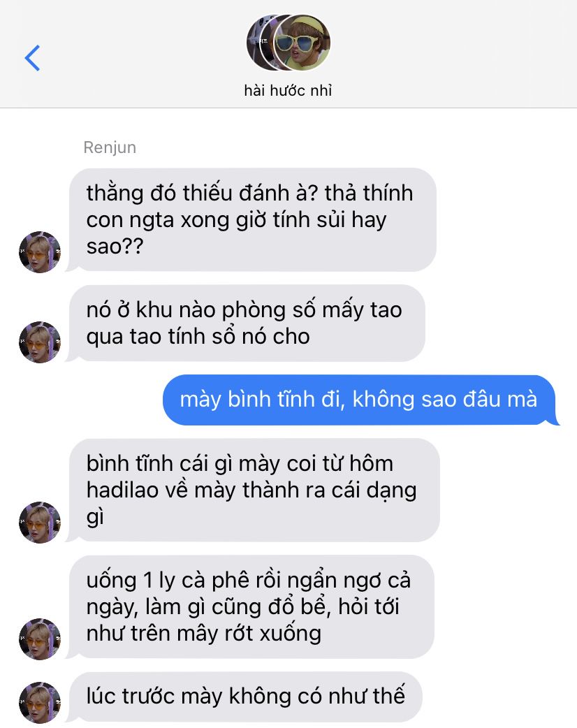The width and height of the screenshot is (577, 728).
Task: Tap the "sao??" line in first bubble
Action: pos(115,246)
